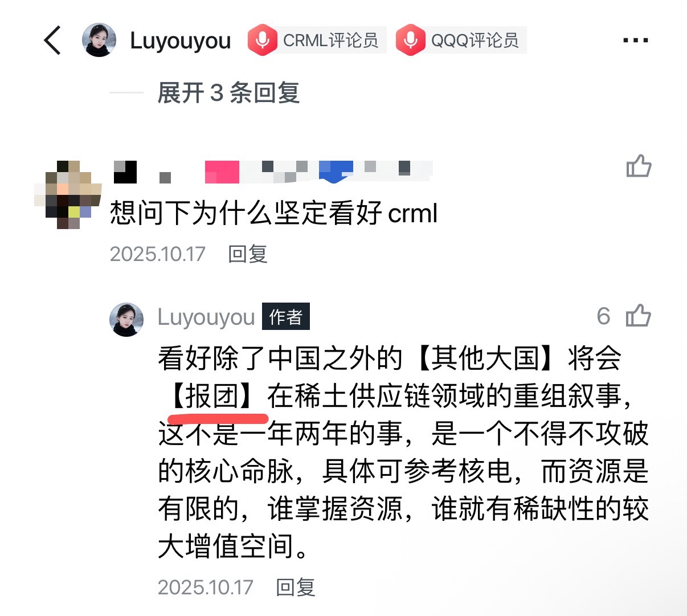Expand 展开 3 条回复 replies
Viewport: 687px width, 616px height.
click(x=228, y=92)
